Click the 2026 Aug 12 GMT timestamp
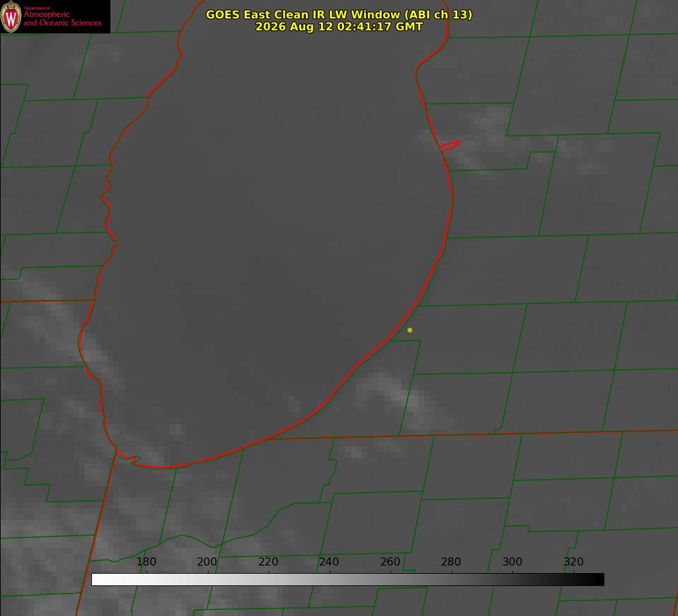The height and width of the screenshot is (616, 678). click(x=339, y=27)
